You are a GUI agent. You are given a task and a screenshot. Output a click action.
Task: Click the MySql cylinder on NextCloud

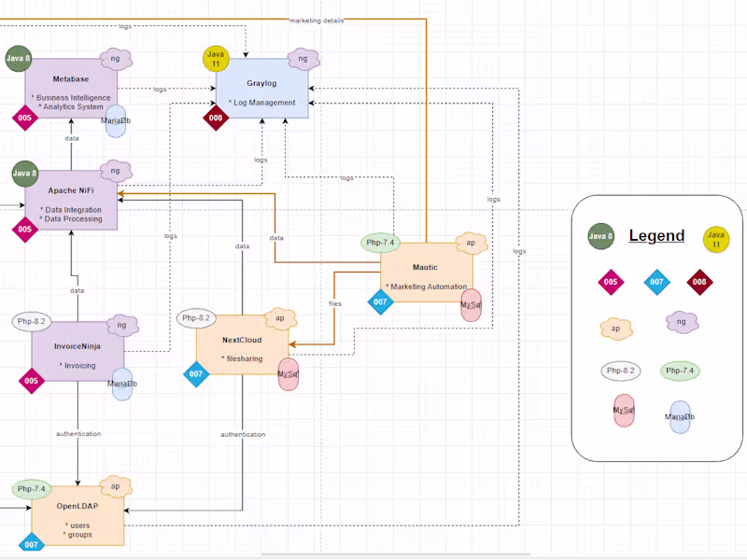(288, 374)
